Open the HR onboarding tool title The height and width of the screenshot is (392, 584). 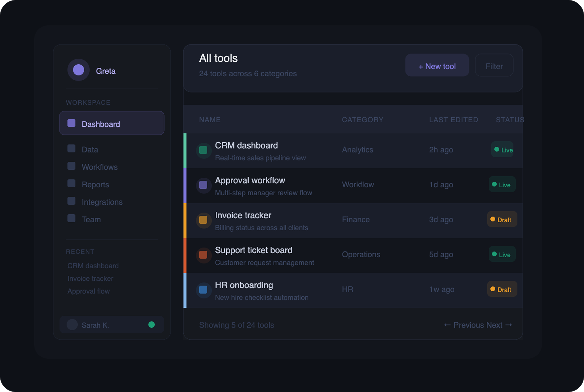(x=244, y=285)
